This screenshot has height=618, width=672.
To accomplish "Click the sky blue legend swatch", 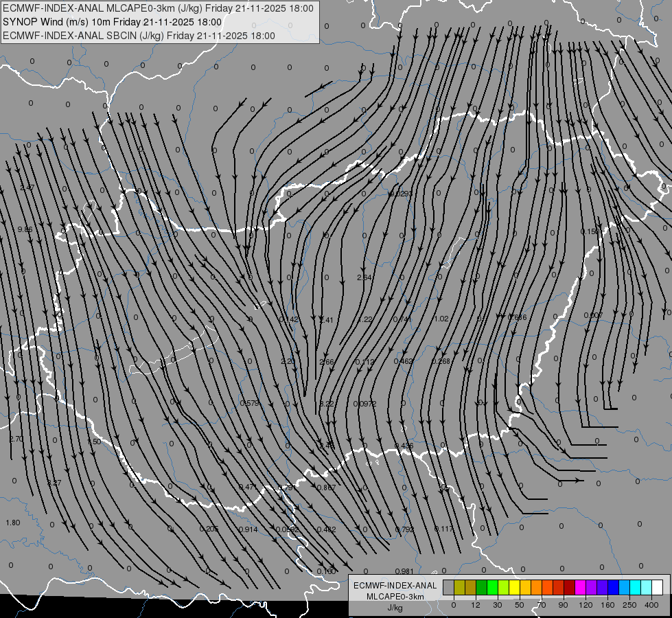I will 625,587.
